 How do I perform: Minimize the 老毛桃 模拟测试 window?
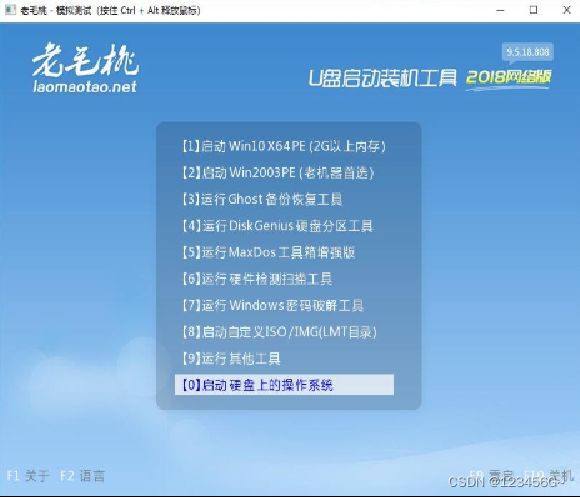coord(500,10)
